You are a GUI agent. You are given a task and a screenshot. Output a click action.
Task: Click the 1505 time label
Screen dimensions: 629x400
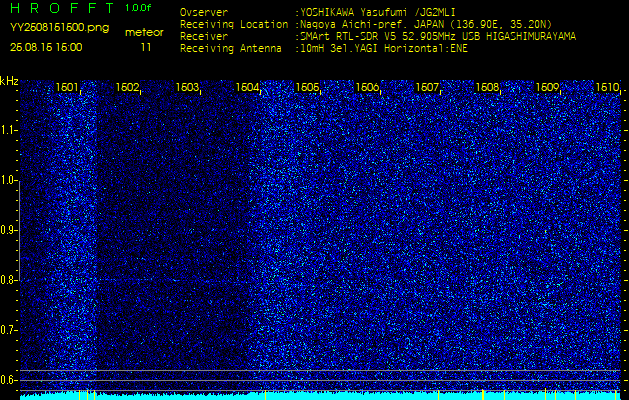click(x=307, y=87)
